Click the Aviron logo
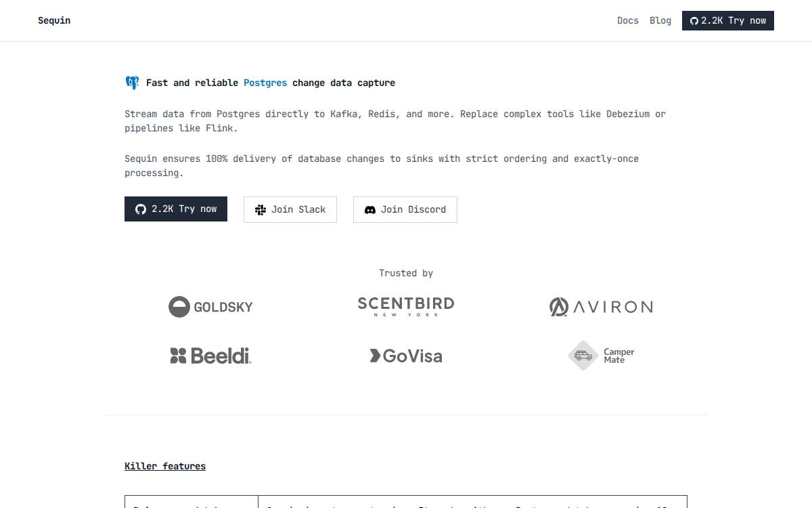The height and width of the screenshot is (508, 812). pos(601,307)
